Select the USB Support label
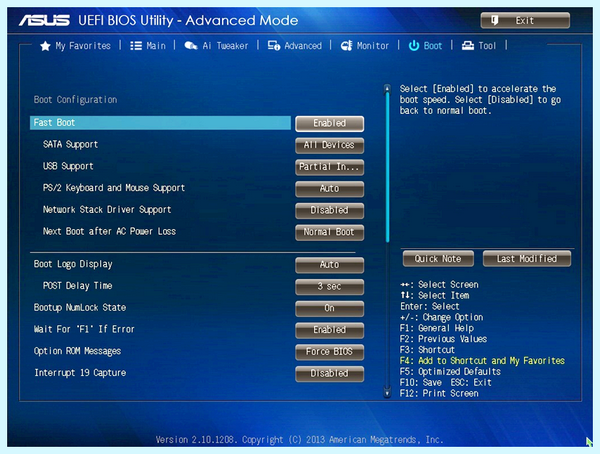 pos(68,166)
